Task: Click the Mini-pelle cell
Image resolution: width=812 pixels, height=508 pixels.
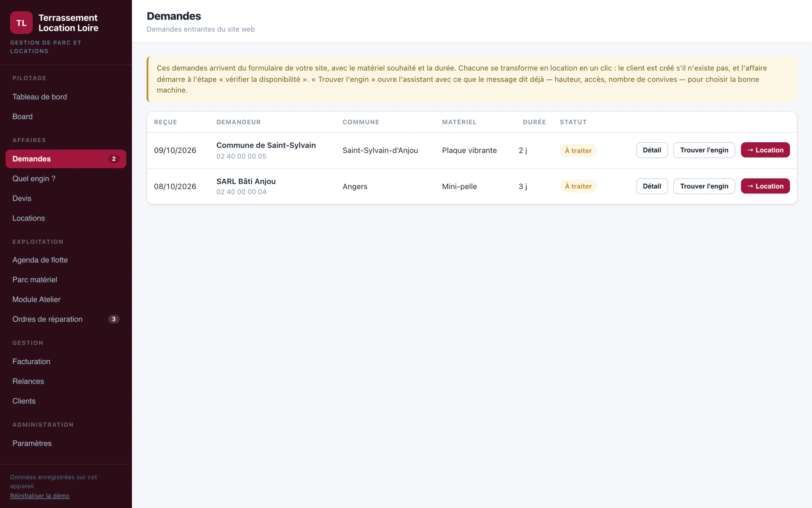Action: click(459, 186)
